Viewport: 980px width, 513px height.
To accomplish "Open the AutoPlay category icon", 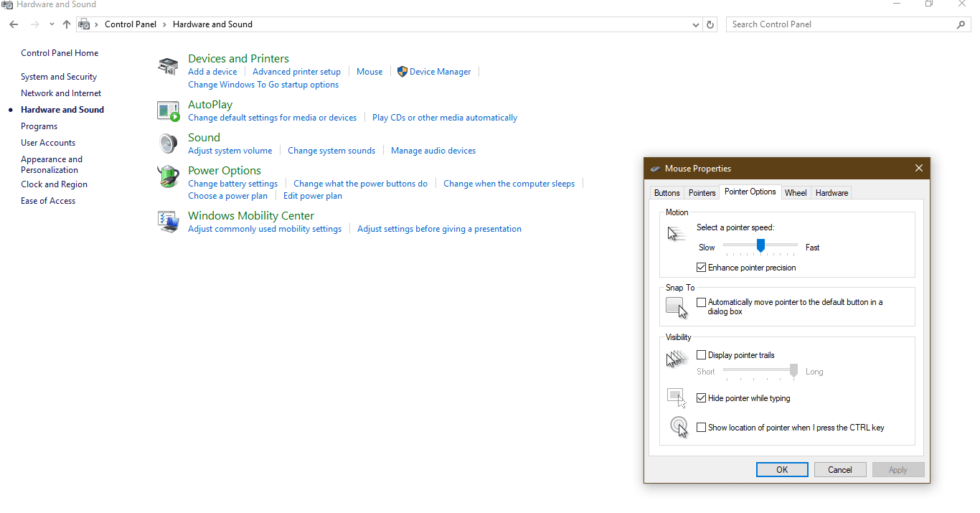I will coord(168,111).
